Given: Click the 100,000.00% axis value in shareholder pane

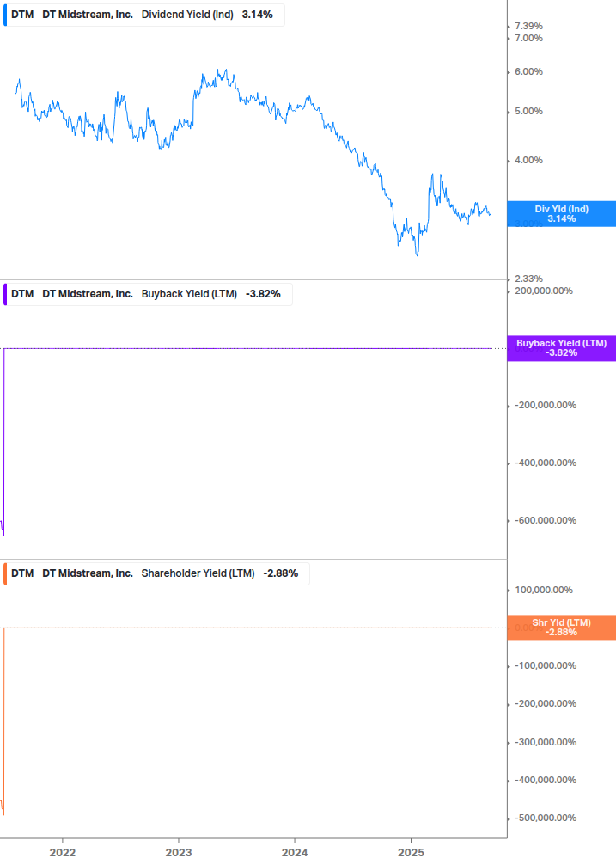Looking at the screenshot, I should click(543, 590).
